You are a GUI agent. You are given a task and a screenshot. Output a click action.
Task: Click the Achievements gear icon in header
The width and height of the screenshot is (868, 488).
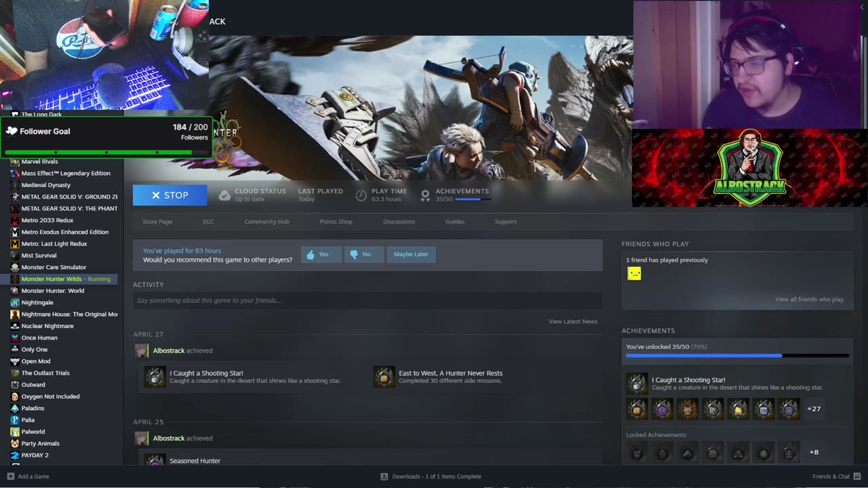coord(425,195)
